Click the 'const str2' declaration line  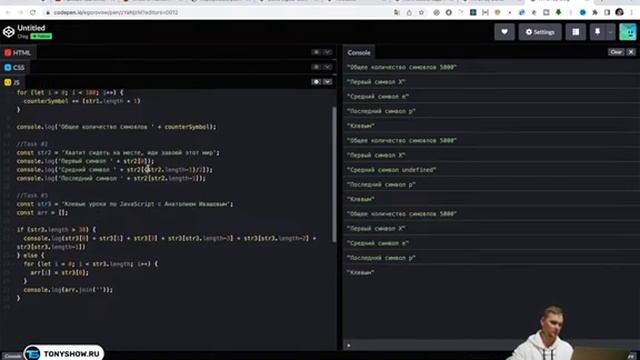(118, 153)
